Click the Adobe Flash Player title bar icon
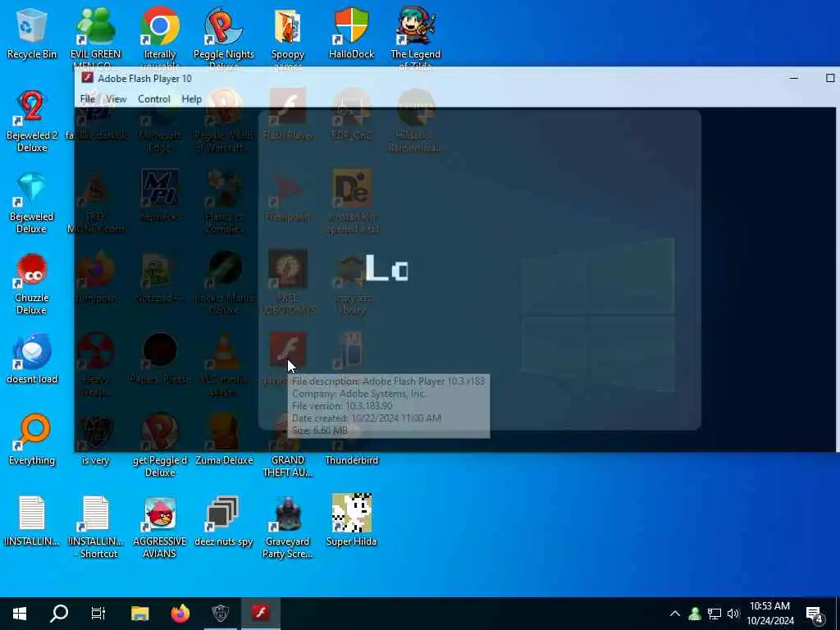This screenshot has width=840, height=630. click(x=87, y=78)
